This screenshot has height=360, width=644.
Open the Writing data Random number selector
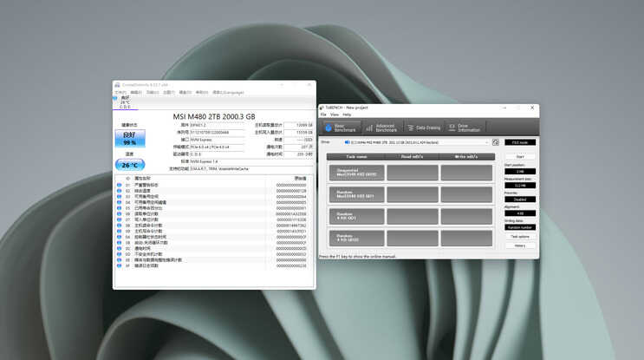tap(520, 227)
